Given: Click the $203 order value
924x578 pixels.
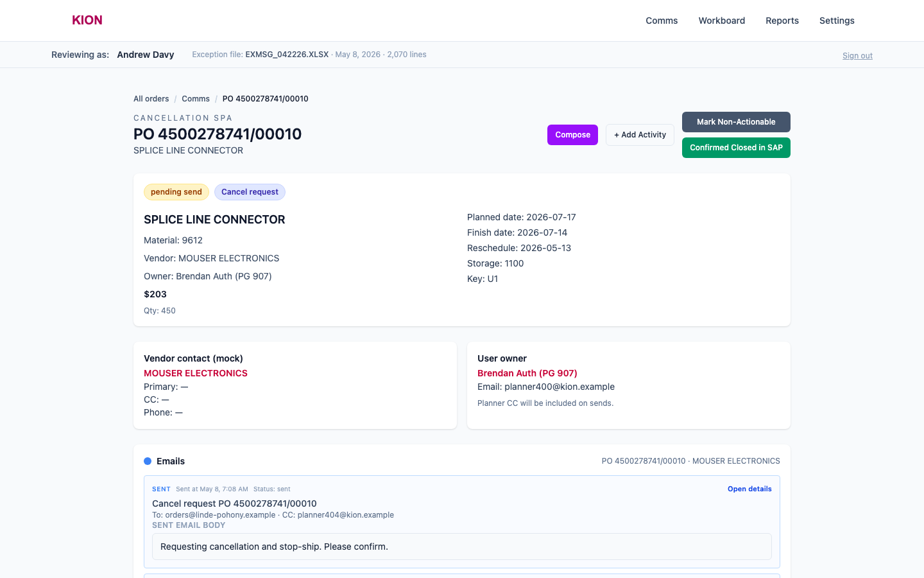Looking at the screenshot, I should tap(155, 294).
